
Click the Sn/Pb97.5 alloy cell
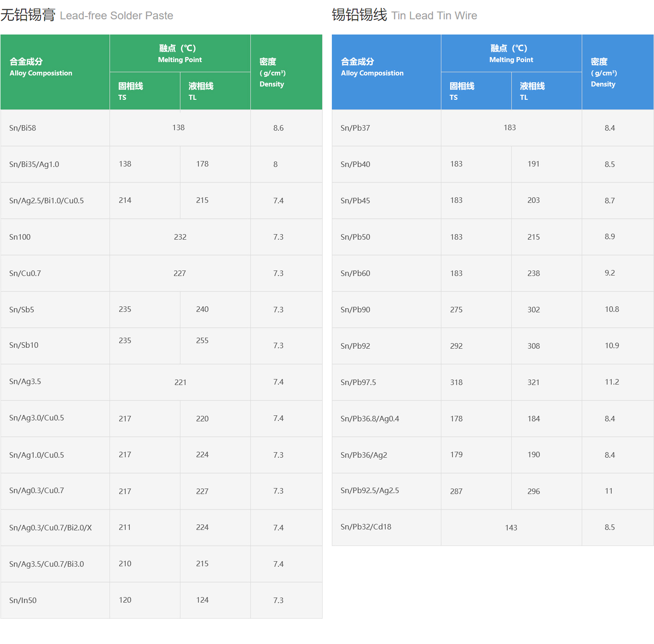[x=358, y=382]
